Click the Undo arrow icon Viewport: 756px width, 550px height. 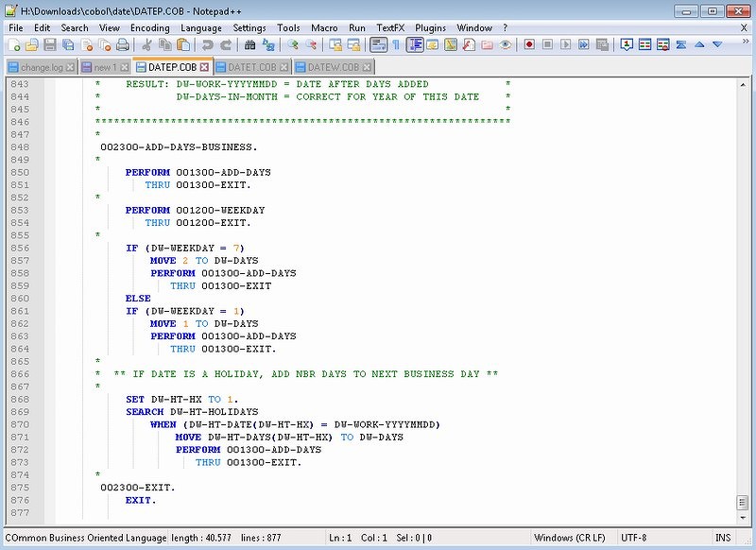point(207,45)
